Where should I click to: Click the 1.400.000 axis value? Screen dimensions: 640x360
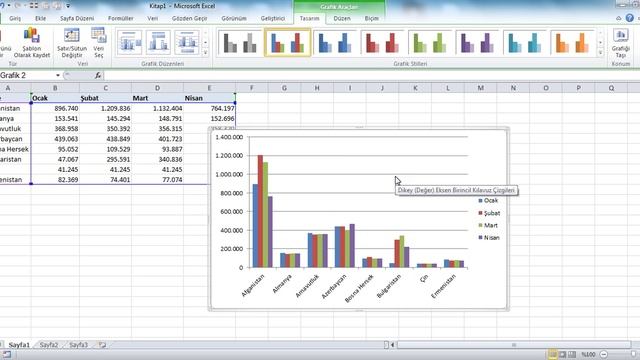tap(229, 137)
